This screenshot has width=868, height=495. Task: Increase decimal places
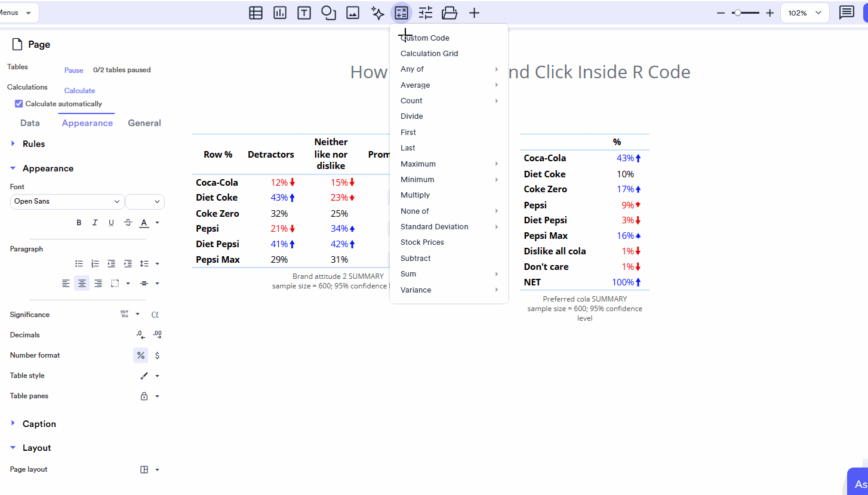[x=157, y=335]
